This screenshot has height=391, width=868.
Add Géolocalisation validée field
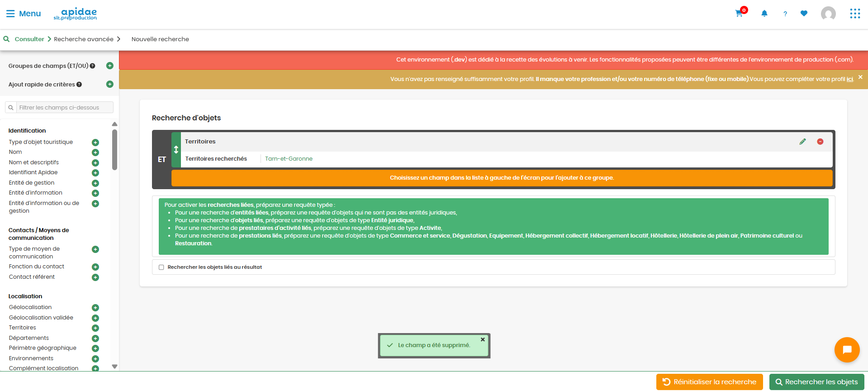pyautogui.click(x=95, y=318)
